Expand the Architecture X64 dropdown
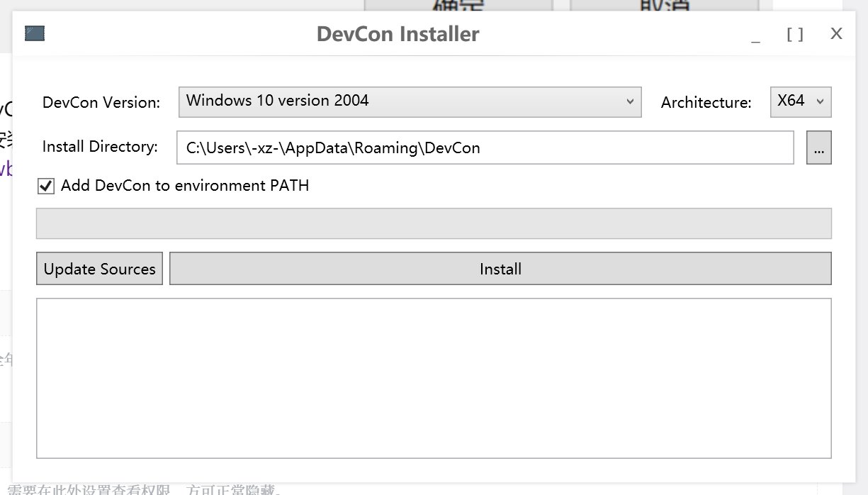868x495 pixels. (x=800, y=101)
